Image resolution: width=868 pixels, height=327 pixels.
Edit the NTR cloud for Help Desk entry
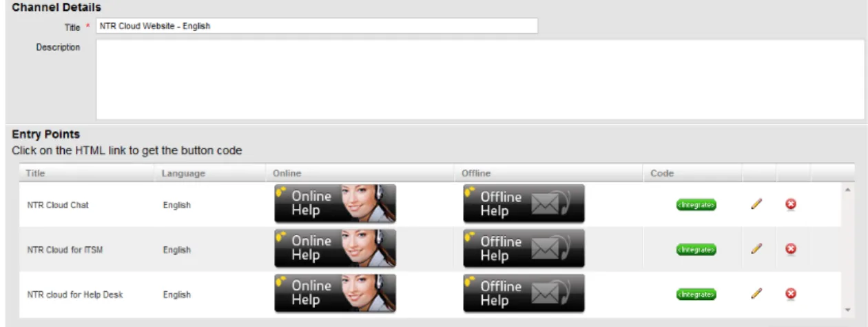pyautogui.click(x=756, y=293)
